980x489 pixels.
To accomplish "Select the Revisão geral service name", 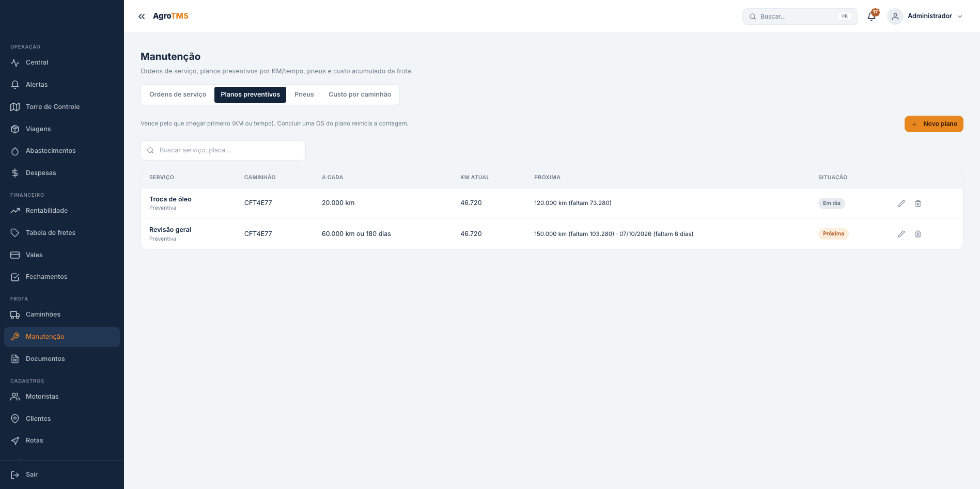I will pyautogui.click(x=170, y=230).
